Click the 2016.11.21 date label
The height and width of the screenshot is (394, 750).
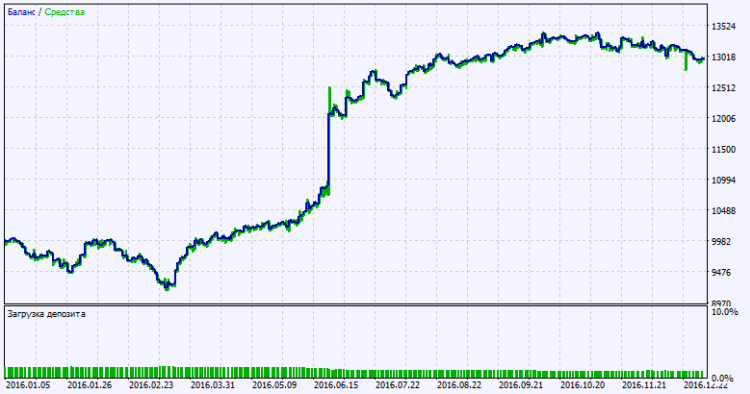645,385
